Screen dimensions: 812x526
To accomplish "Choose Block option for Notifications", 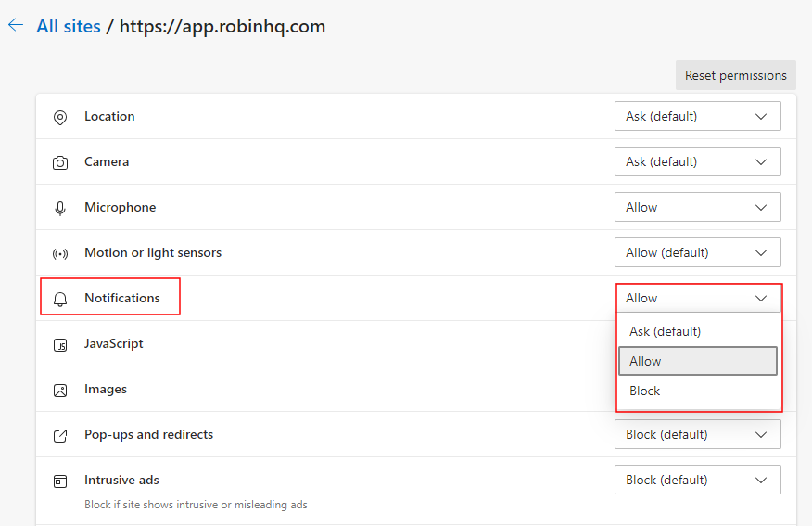I will point(645,391).
